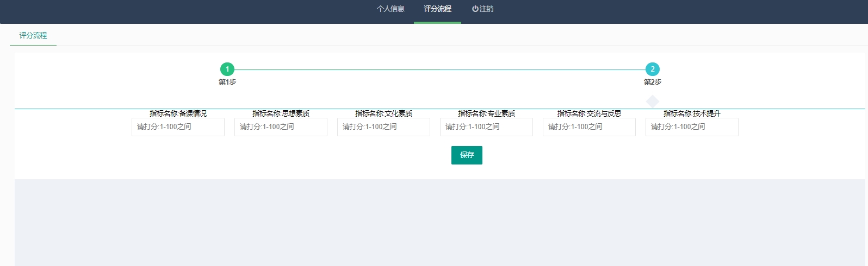
Task: Click the step 2 circle marker
Action: 653,69
